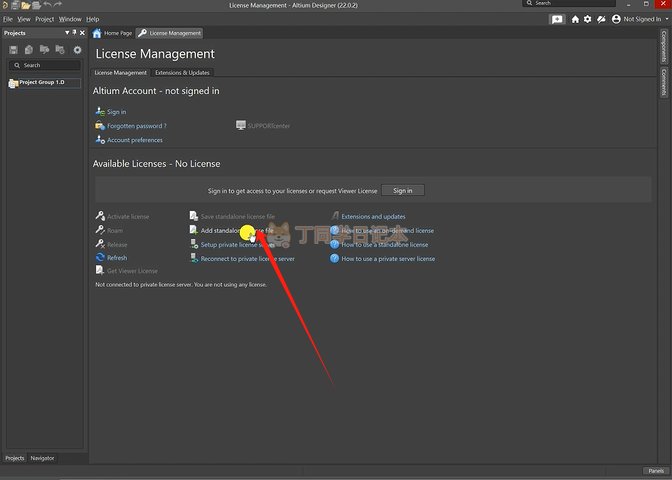Screen dimensions: 672x480
Task: Open the Help menu
Action: (x=93, y=19)
